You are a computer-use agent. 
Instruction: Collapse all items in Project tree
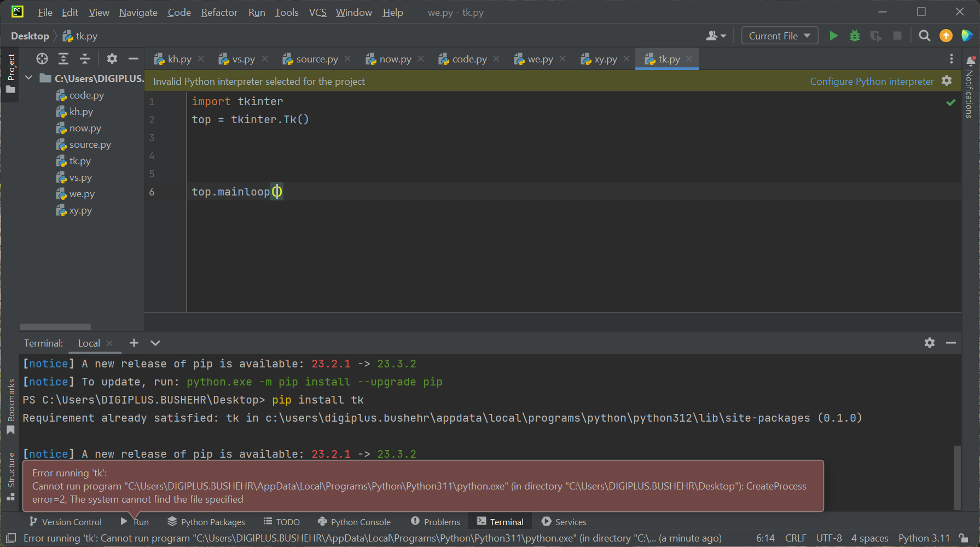(x=85, y=59)
